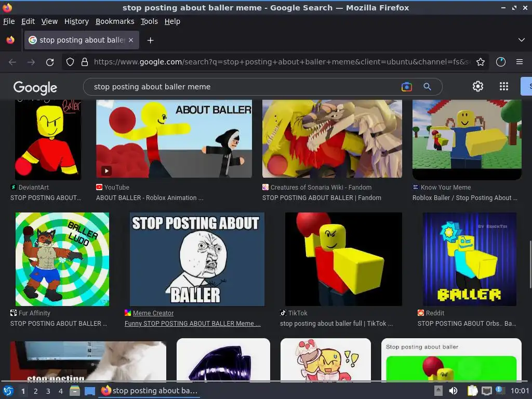Close the 'stop posting about baller' tab
The width and height of the screenshot is (532, 399).
click(x=131, y=40)
